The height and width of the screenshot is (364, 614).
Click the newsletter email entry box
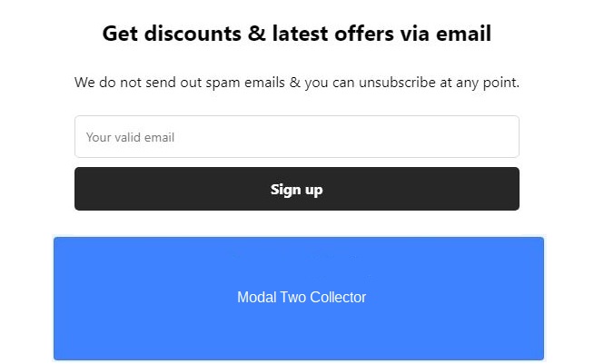[x=296, y=137]
